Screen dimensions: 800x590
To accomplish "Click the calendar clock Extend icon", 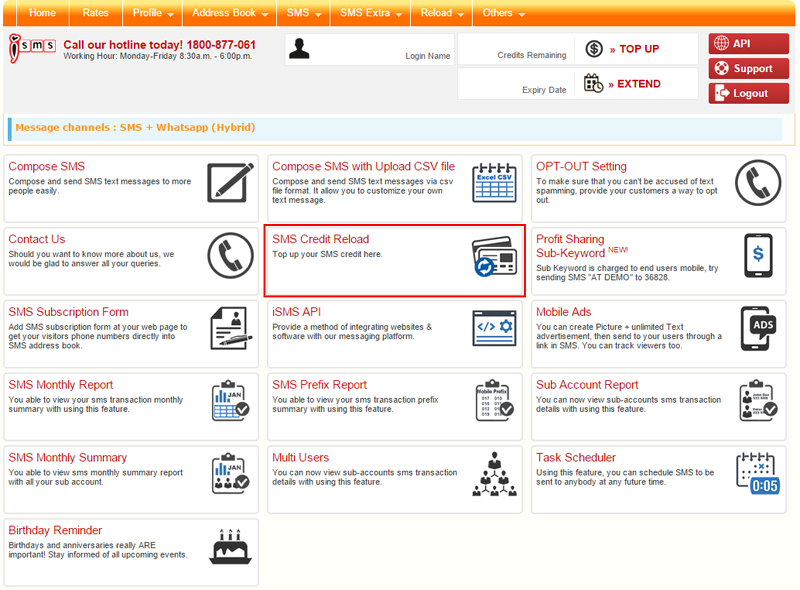I will (593, 83).
